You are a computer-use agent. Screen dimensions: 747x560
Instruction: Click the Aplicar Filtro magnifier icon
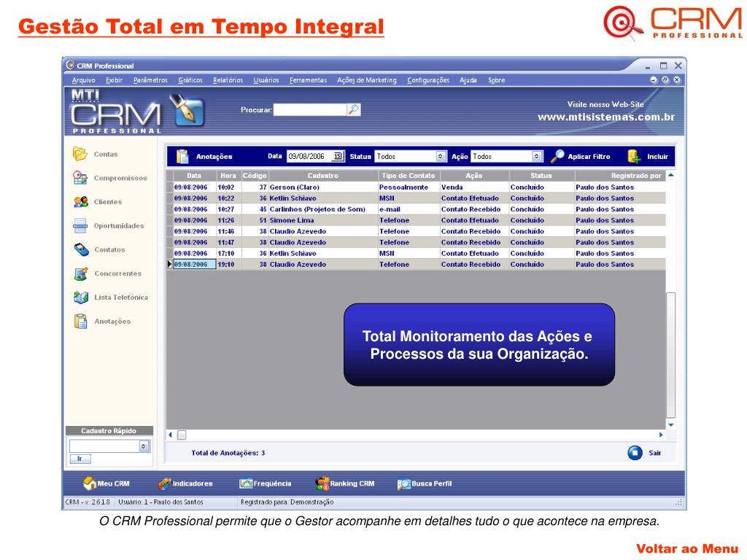557,156
